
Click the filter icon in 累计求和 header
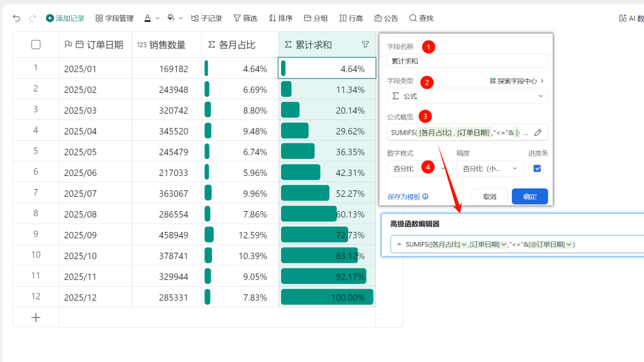365,45
